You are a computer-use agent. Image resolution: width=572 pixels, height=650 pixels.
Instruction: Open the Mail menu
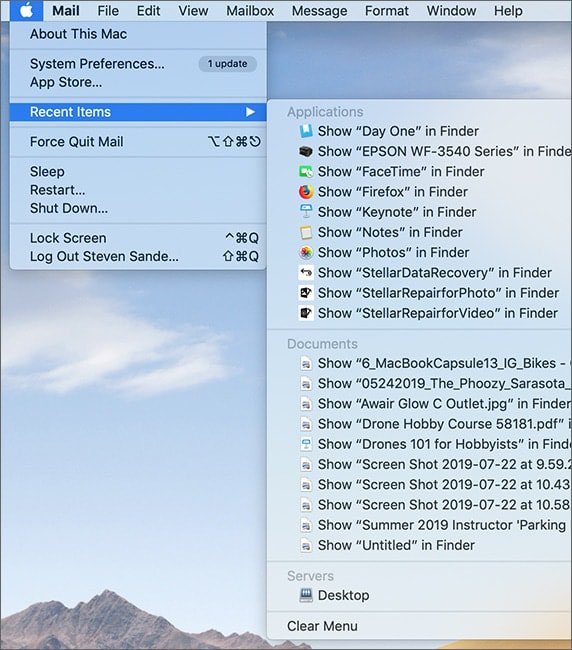[65, 11]
